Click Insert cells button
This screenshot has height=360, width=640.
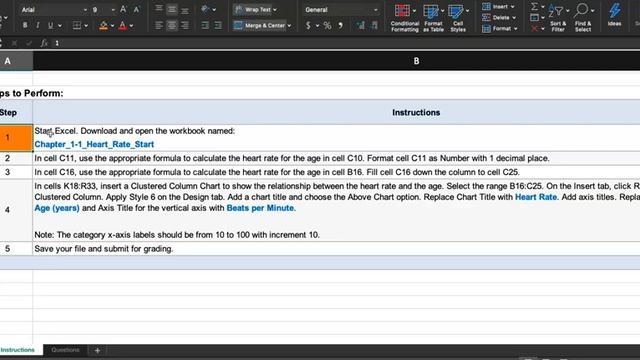[x=498, y=7]
